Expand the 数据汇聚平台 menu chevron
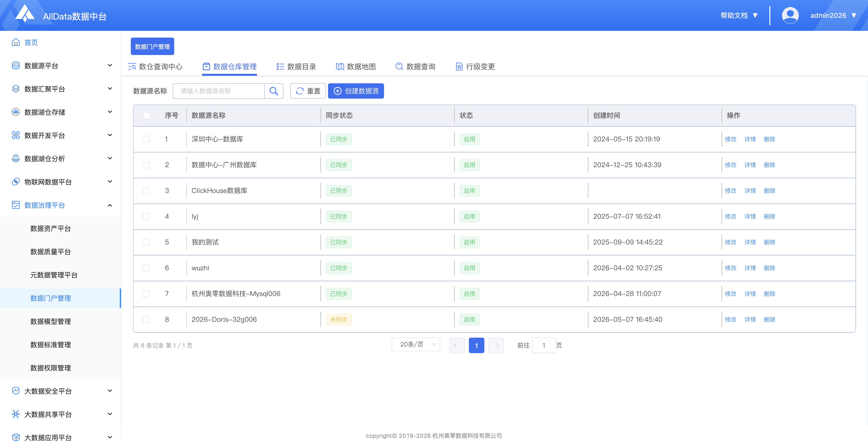This screenshot has height=444, width=868. [x=110, y=89]
